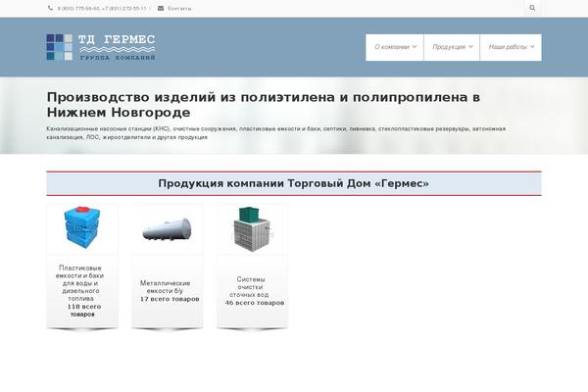Screen dimensions: 588x392
Task: Click the 118 всего товаров count
Action: (83, 311)
